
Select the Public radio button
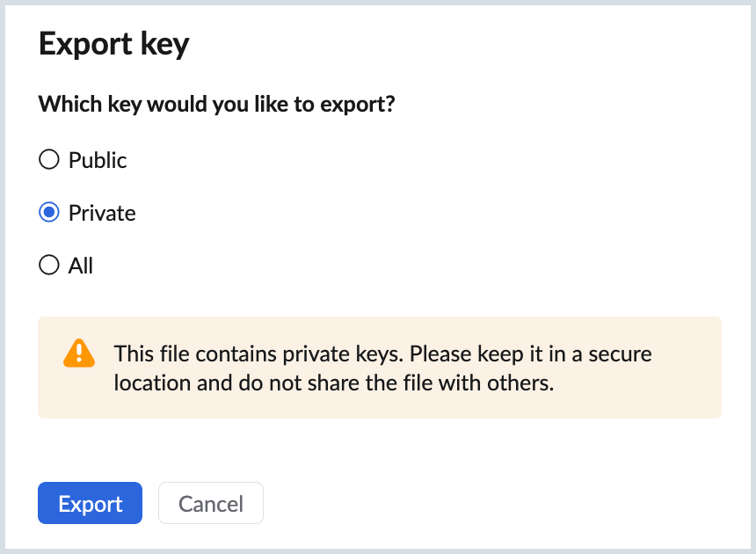49,159
